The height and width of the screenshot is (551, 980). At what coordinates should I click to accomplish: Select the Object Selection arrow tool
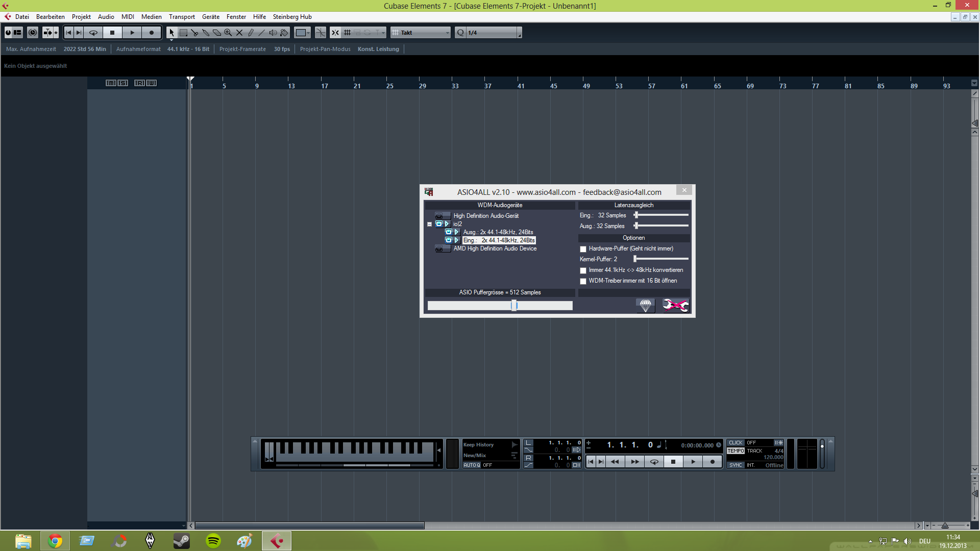click(171, 33)
